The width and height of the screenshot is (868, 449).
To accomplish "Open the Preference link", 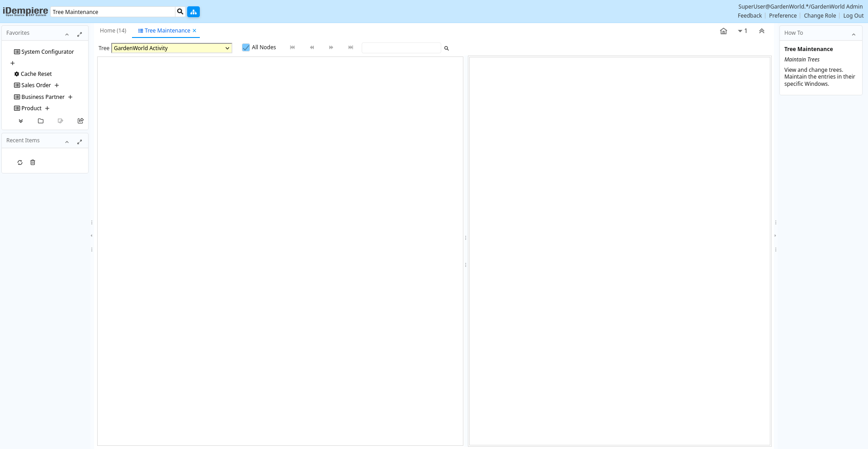I will [x=783, y=16].
